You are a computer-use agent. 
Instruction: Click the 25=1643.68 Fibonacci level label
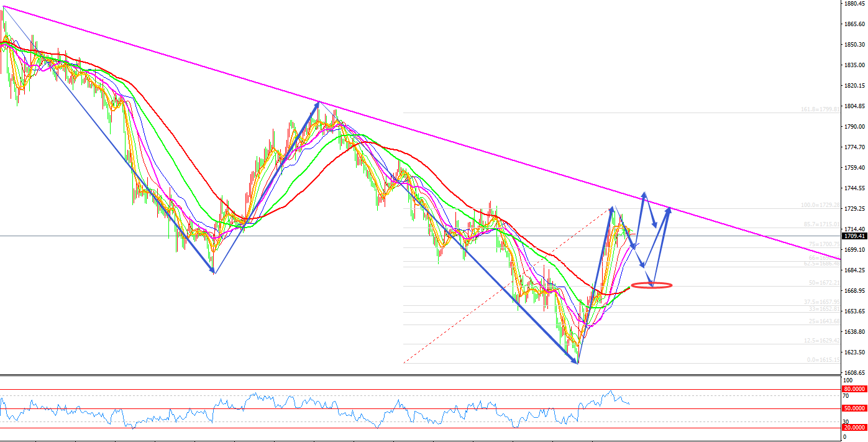(x=825, y=321)
